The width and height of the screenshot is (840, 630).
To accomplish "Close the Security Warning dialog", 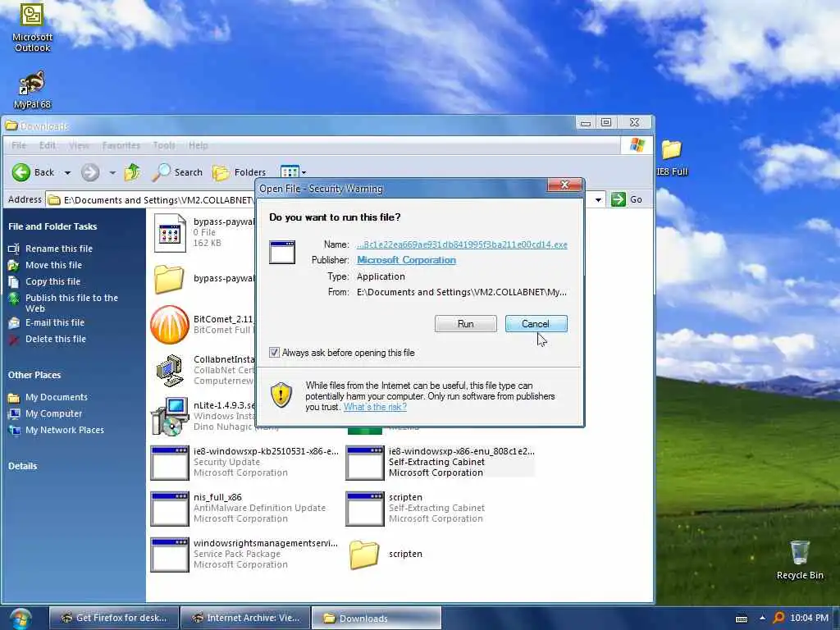I will 564,185.
